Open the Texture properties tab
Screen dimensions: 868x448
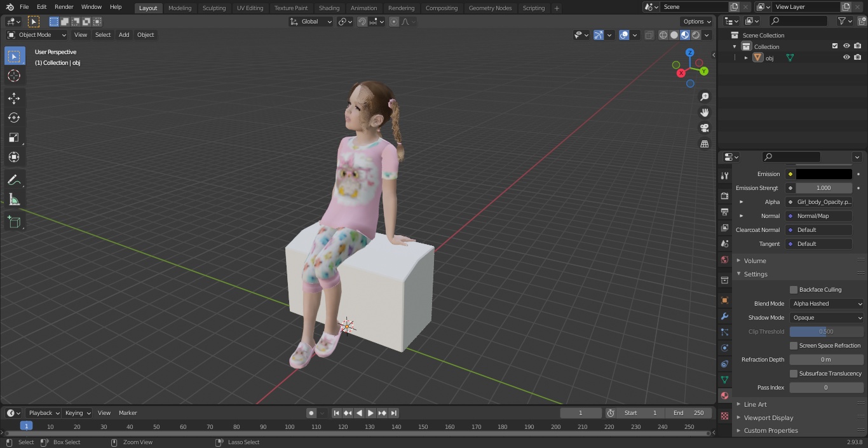click(724, 416)
